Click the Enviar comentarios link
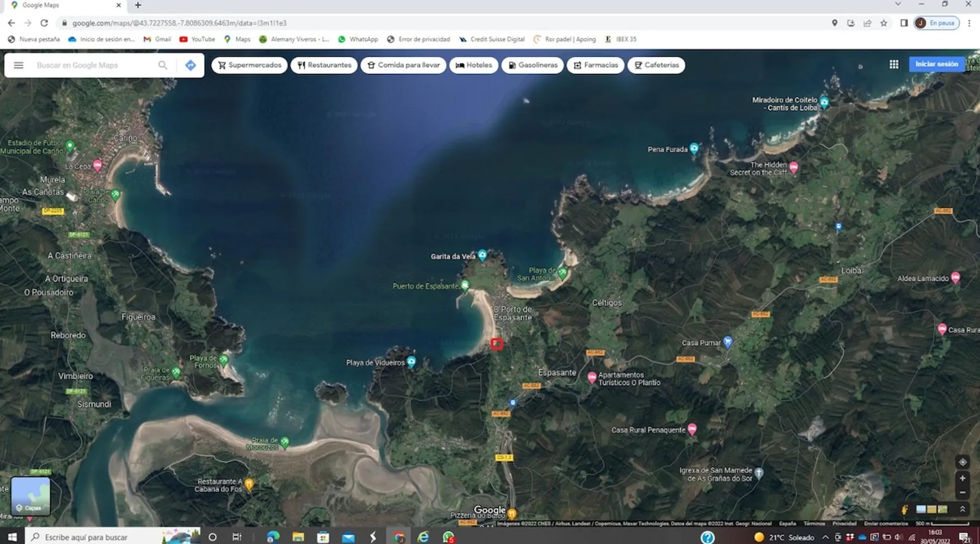Image resolution: width=980 pixels, height=544 pixels. (886, 523)
